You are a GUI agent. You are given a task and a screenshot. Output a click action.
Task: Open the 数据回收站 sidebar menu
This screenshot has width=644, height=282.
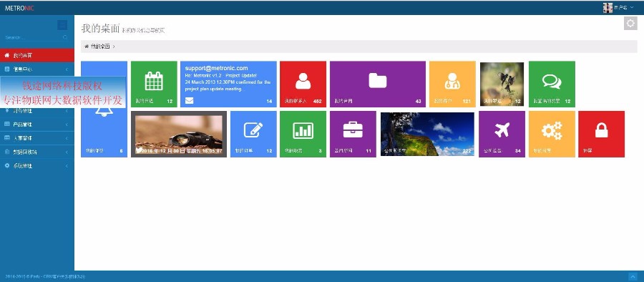pyautogui.click(x=37, y=152)
